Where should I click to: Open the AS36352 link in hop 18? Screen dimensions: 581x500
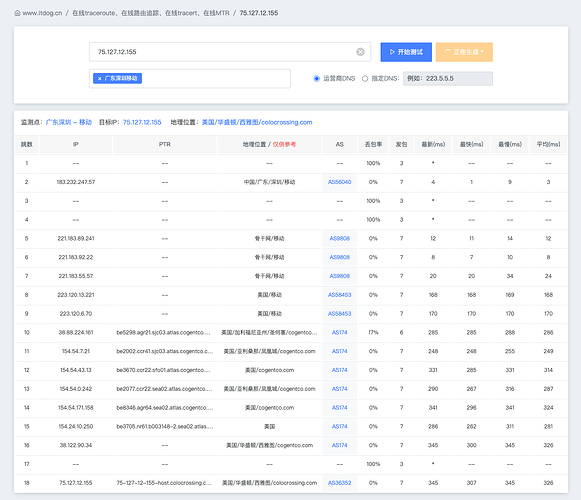(x=339, y=483)
